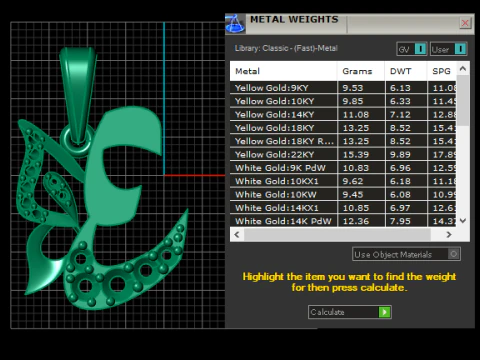The height and width of the screenshot is (360, 480).
Task: Click the table's scroll down arrow
Action: (463, 220)
